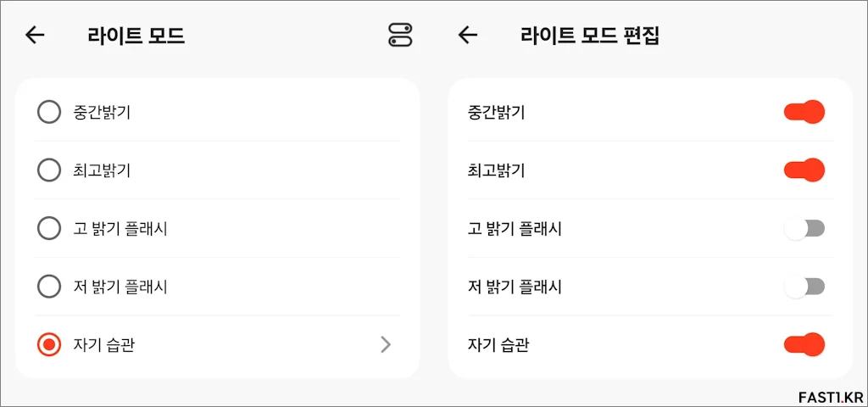868x407 pixels.
Task: Click the FAST1.KR watermark text
Action: tap(831, 397)
